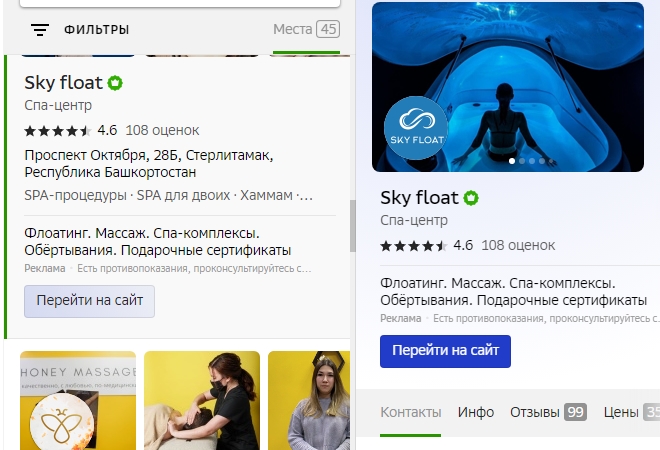Viewport: 660px width, 450px height.
Task: Click the results list scrollbar
Action: (352, 225)
